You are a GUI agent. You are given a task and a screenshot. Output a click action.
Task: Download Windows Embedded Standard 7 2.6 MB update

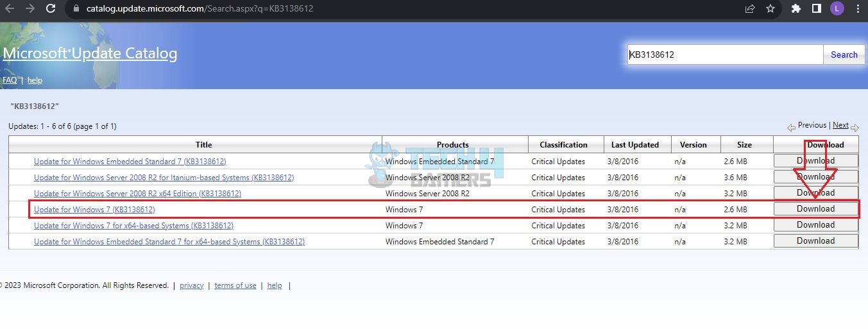(816, 161)
